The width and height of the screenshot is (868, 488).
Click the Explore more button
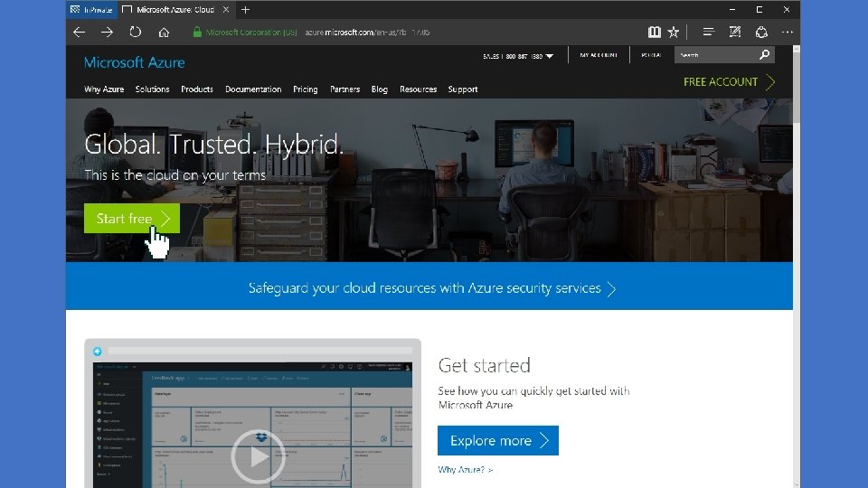[497, 440]
